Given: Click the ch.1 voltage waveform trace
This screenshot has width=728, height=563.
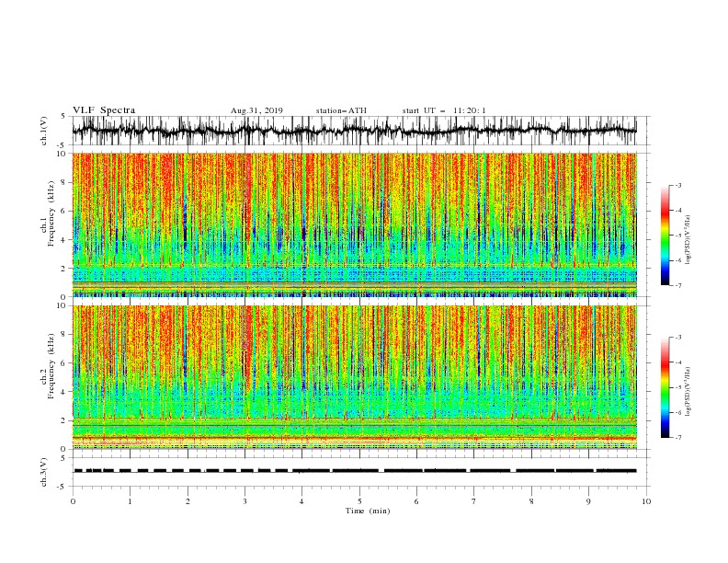Looking at the screenshot, I should coord(355,131).
